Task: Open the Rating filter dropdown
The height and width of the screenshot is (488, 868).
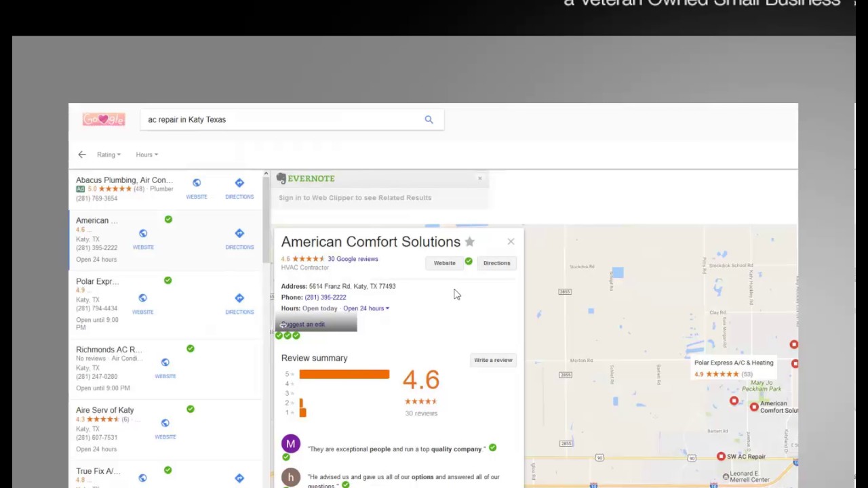Action: click(108, 155)
